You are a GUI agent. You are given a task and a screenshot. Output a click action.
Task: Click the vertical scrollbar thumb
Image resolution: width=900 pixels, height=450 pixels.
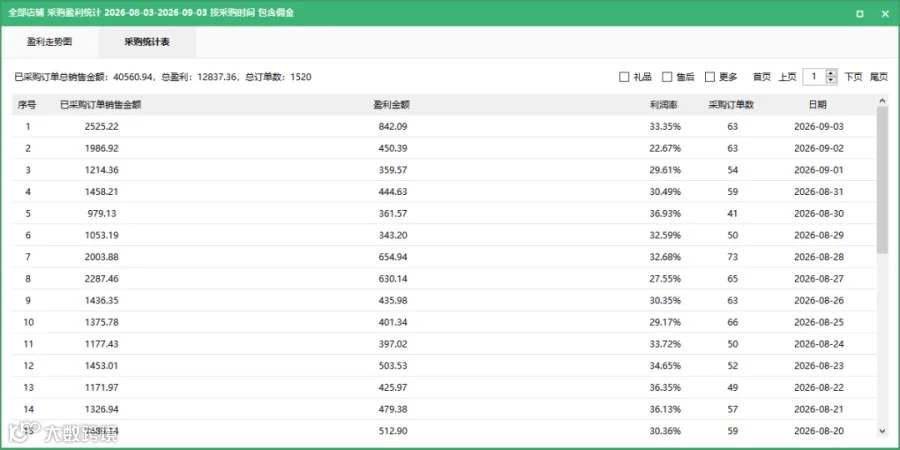coord(883,181)
